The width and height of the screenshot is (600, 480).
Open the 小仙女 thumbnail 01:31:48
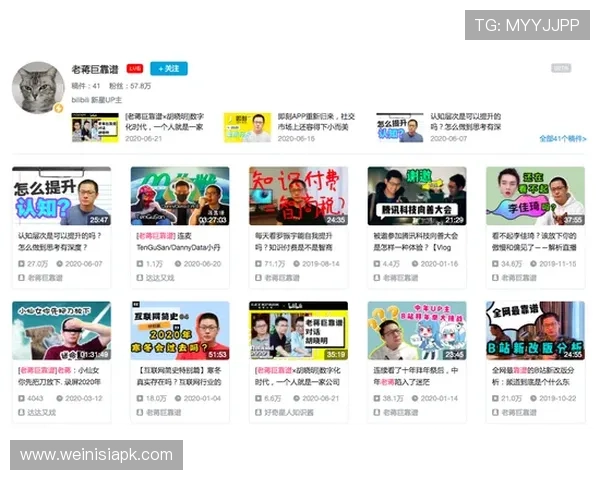click(62, 331)
